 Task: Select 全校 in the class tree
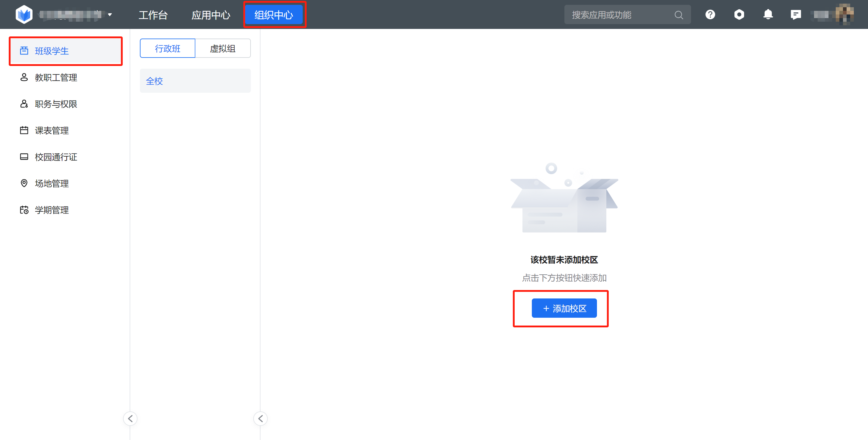pyautogui.click(x=195, y=81)
